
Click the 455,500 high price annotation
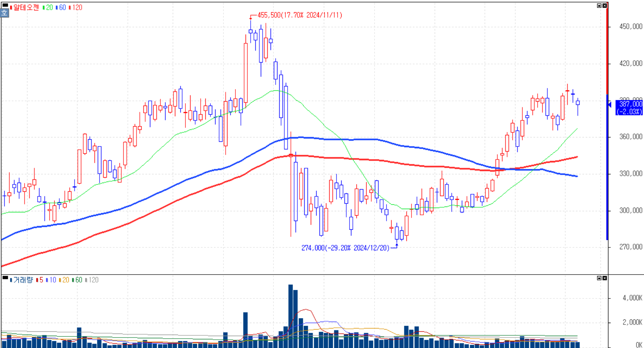(300, 15)
